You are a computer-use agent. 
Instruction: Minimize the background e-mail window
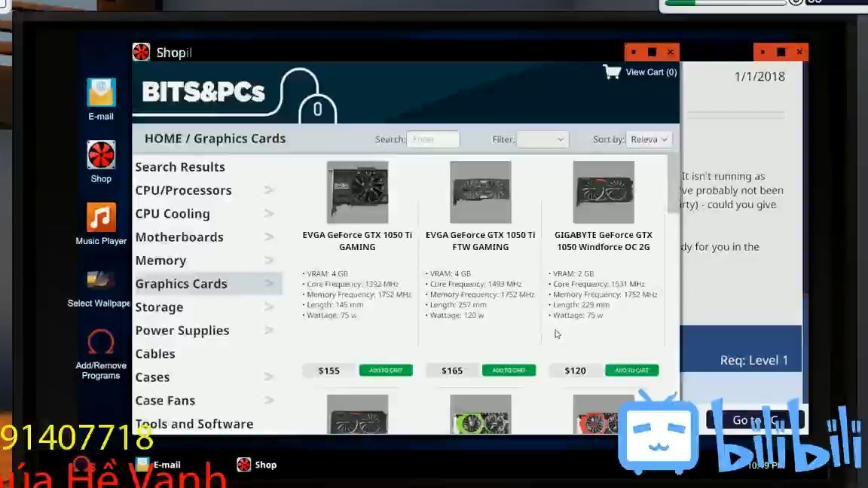click(763, 52)
